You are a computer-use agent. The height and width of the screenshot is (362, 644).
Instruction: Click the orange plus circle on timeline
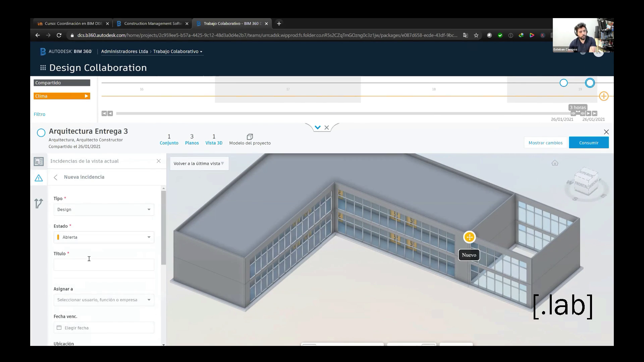(x=604, y=96)
